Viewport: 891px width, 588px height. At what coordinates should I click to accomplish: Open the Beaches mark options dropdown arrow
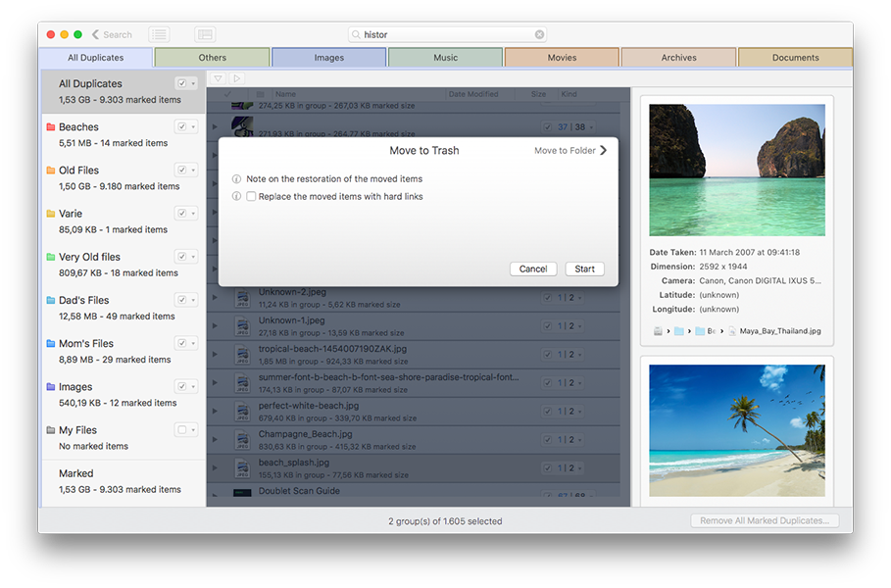pos(193,126)
